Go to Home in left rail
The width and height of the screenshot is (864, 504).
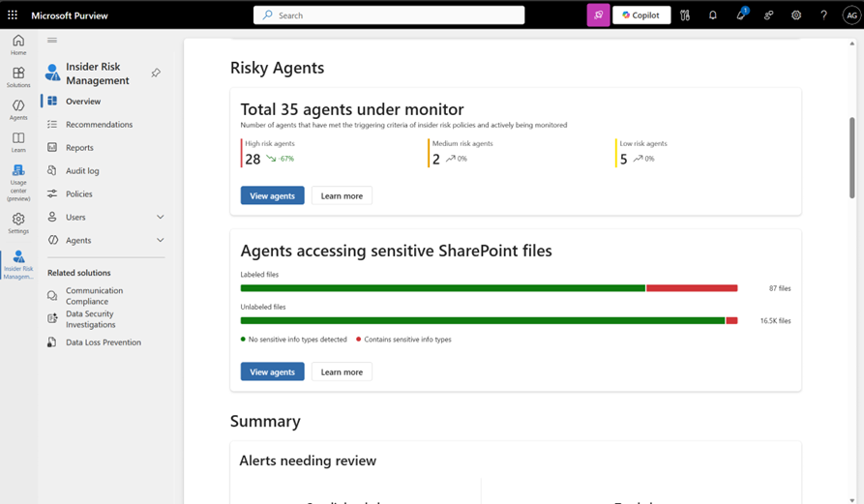18,44
